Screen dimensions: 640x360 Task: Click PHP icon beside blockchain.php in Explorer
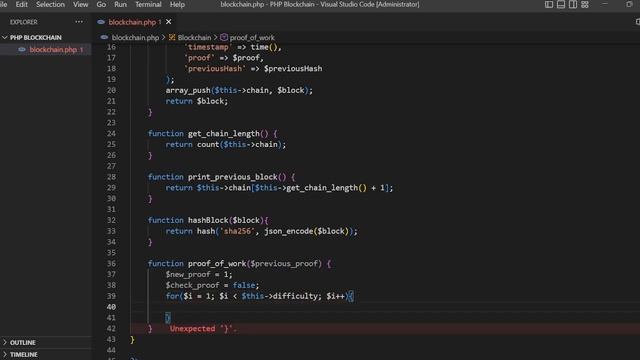[22, 50]
